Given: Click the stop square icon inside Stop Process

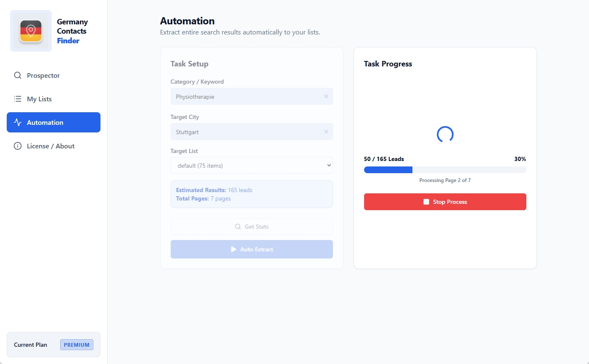Looking at the screenshot, I should [427, 202].
